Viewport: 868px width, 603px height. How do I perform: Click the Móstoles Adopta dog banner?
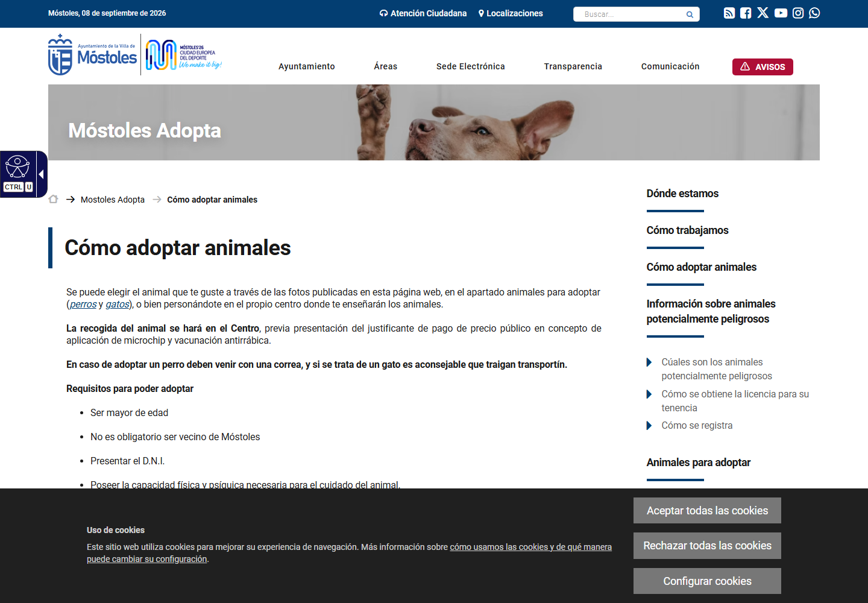pyautogui.click(x=434, y=122)
